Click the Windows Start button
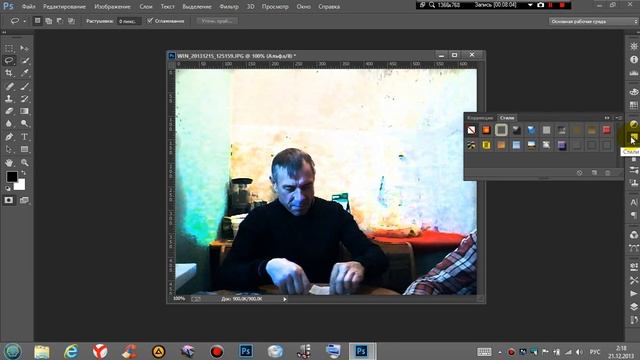Viewport: 640px width, 360px height. point(13,351)
